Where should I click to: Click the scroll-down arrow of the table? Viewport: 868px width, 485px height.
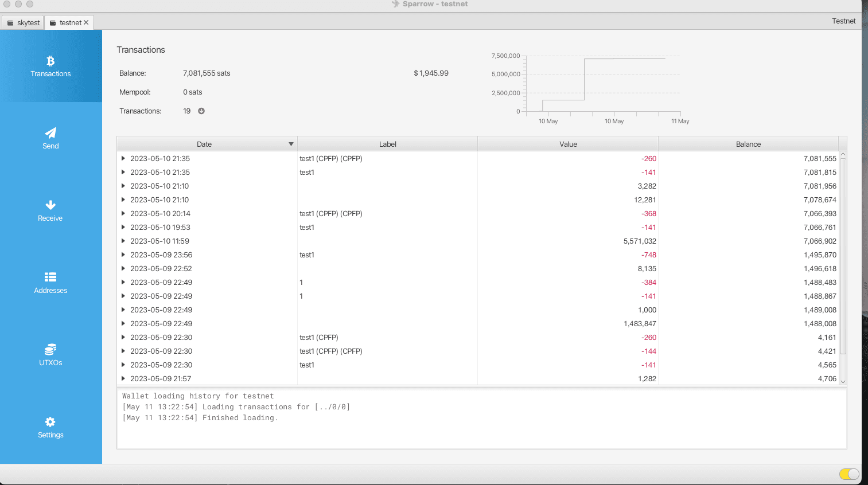(x=843, y=381)
